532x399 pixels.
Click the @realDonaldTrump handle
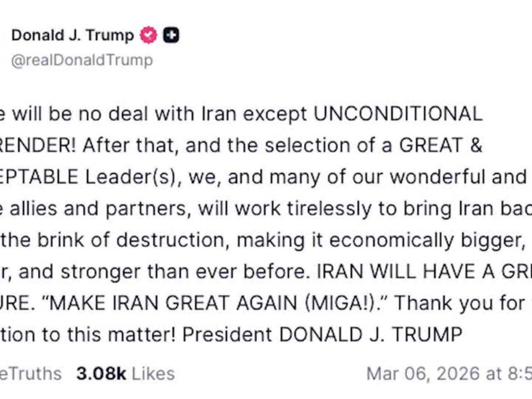(x=82, y=60)
